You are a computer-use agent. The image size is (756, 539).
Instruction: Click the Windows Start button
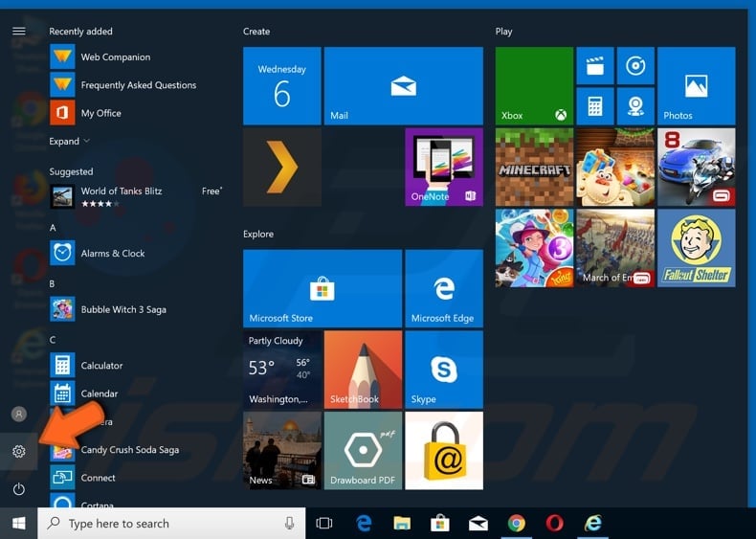pos(18,524)
